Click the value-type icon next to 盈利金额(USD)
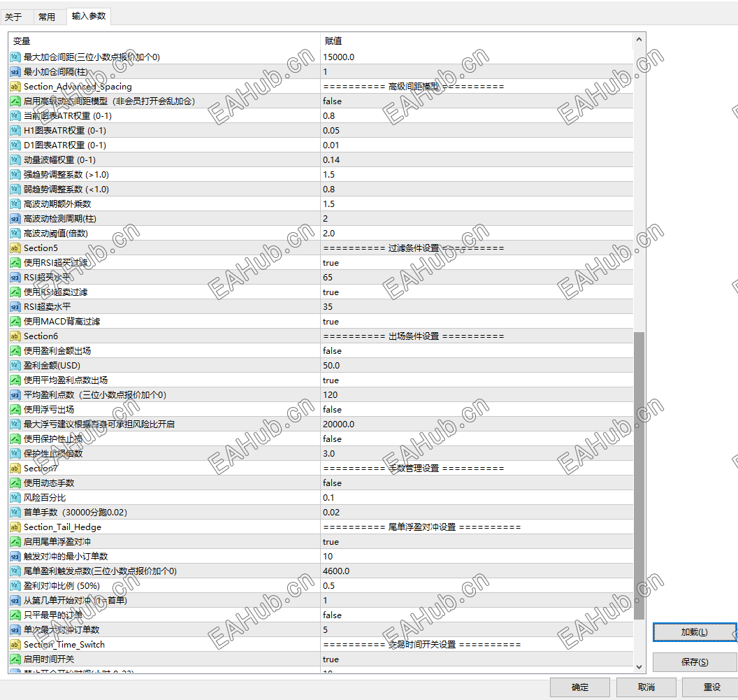 tap(14, 365)
